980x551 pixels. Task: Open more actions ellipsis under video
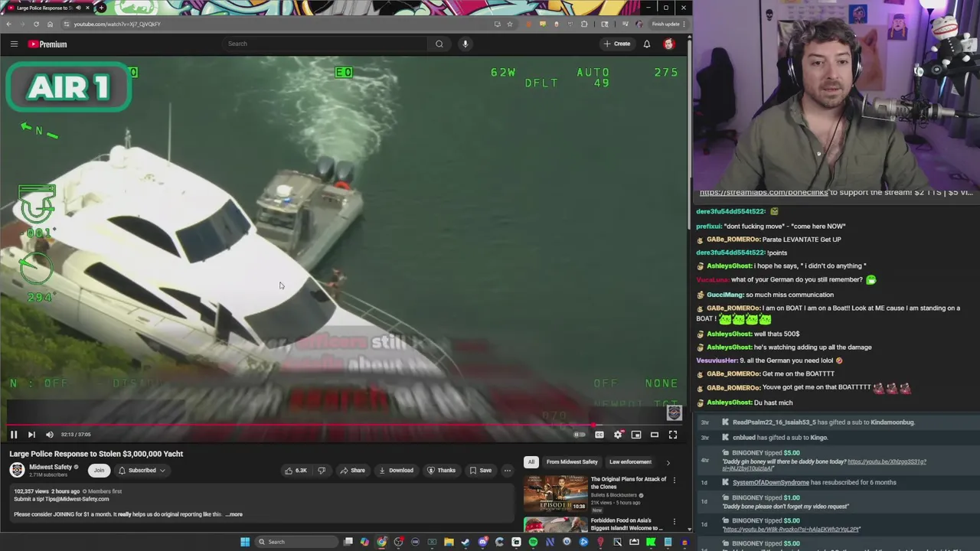point(507,470)
